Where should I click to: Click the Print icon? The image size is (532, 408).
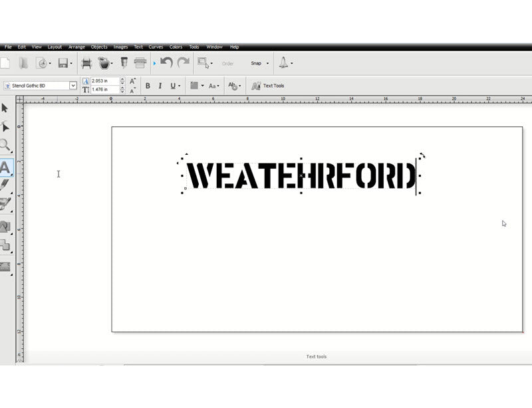140,63
